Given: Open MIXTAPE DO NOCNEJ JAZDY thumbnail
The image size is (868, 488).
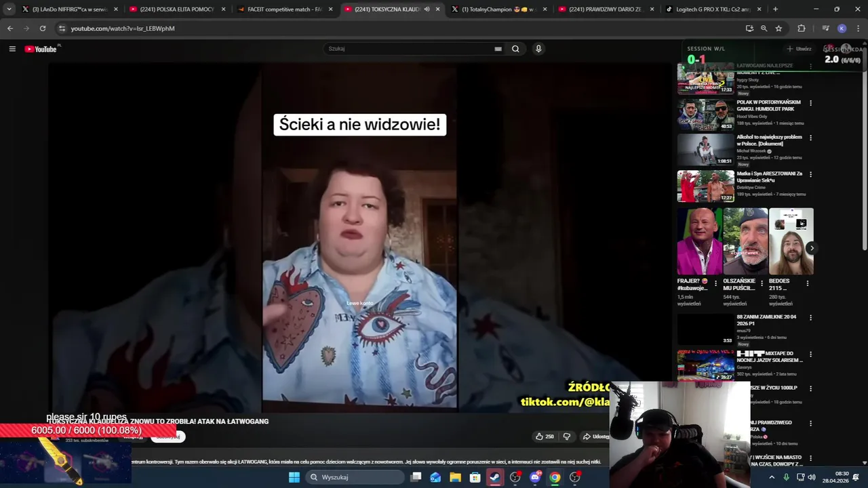Looking at the screenshot, I should (705, 365).
